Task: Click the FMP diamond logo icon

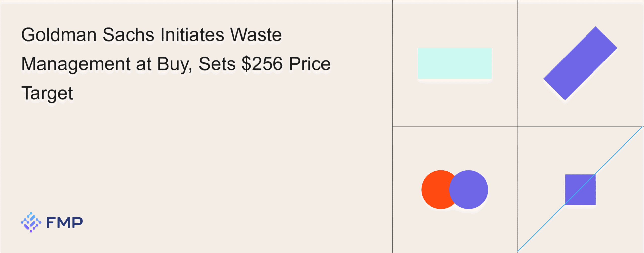Action: (31, 222)
